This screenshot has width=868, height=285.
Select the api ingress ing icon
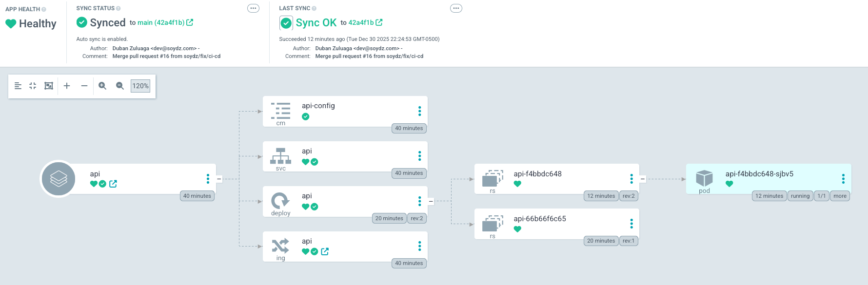280,246
